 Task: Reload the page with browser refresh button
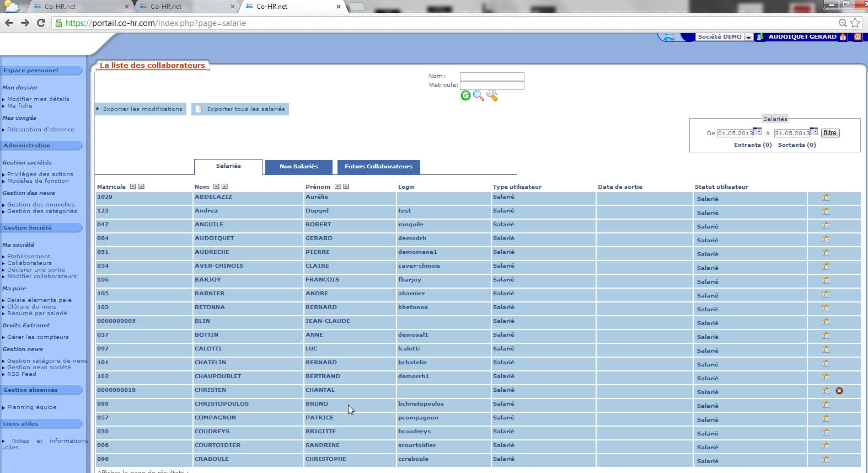click(41, 23)
